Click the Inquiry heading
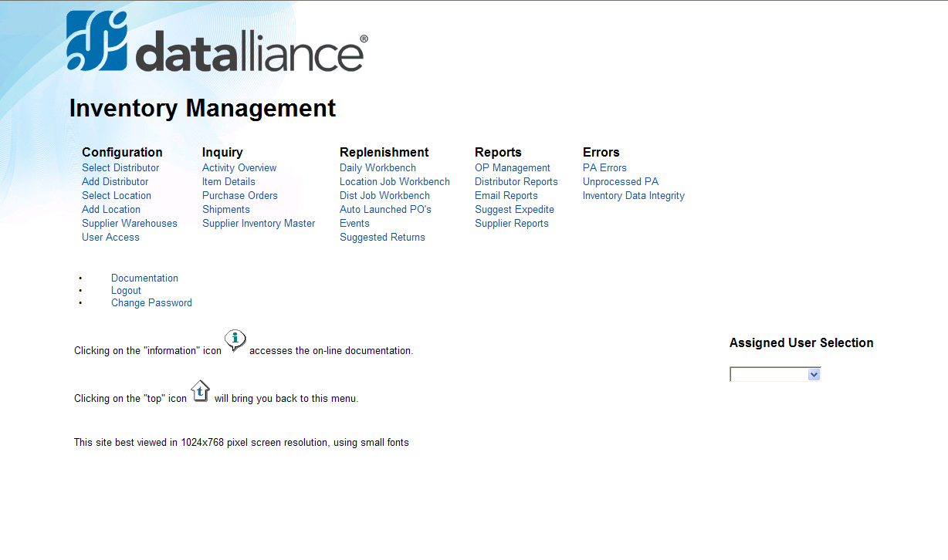948x560 pixels. pyautogui.click(x=222, y=152)
